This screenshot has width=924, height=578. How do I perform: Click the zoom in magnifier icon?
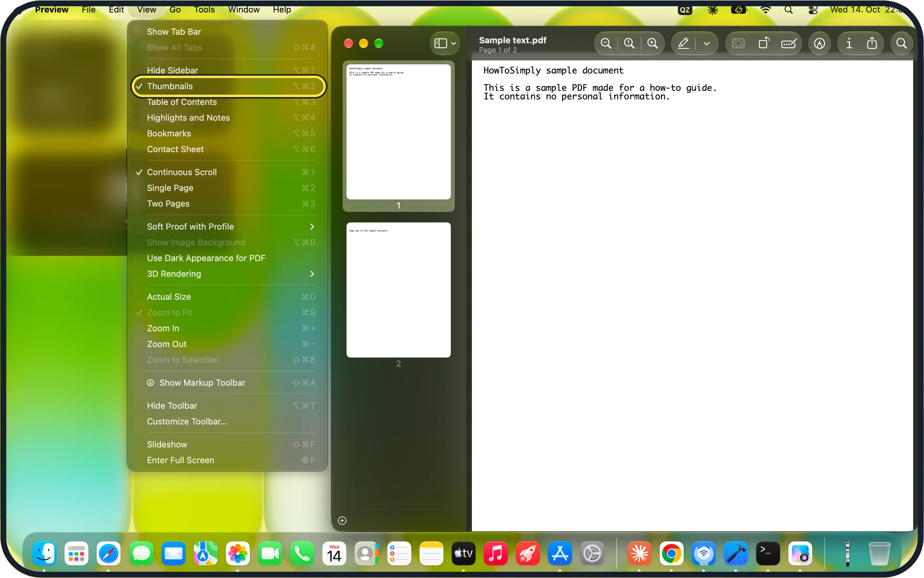point(653,43)
